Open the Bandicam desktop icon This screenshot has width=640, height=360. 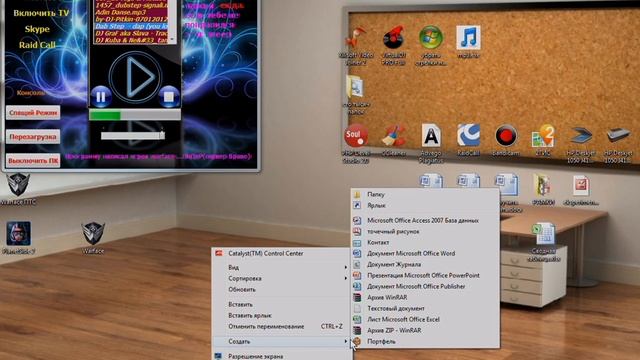pos(506,137)
